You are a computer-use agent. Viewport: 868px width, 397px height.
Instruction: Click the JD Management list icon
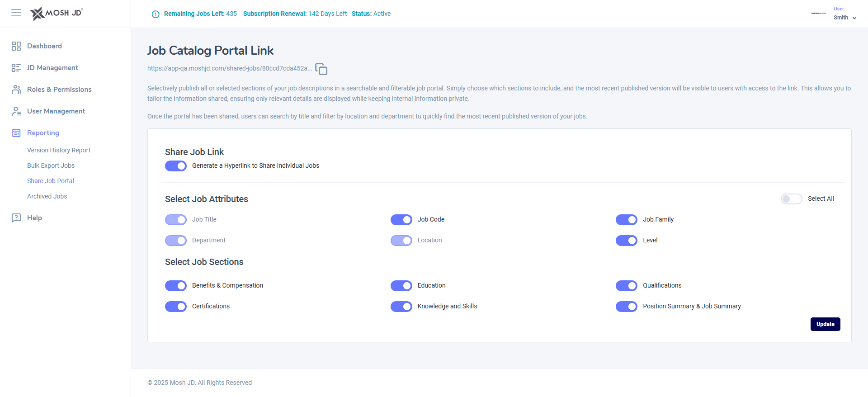click(16, 68)
